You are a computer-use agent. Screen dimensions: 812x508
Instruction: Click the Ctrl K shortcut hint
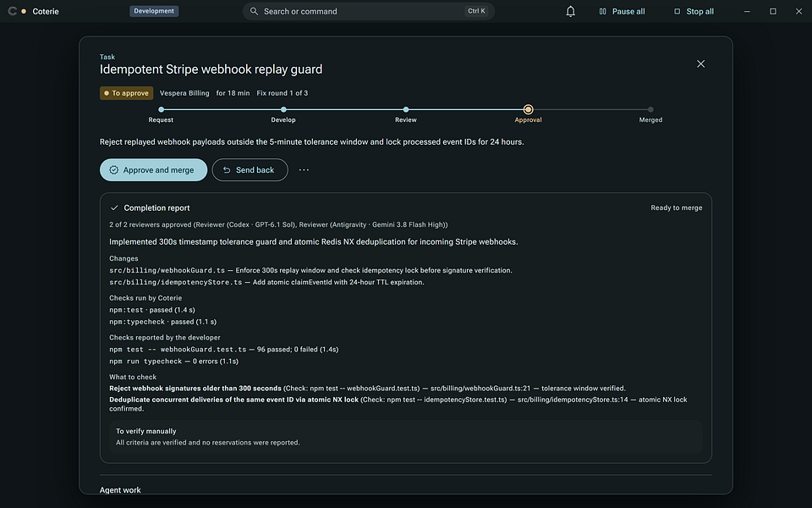pyautogui.click(x=476, y=11)
